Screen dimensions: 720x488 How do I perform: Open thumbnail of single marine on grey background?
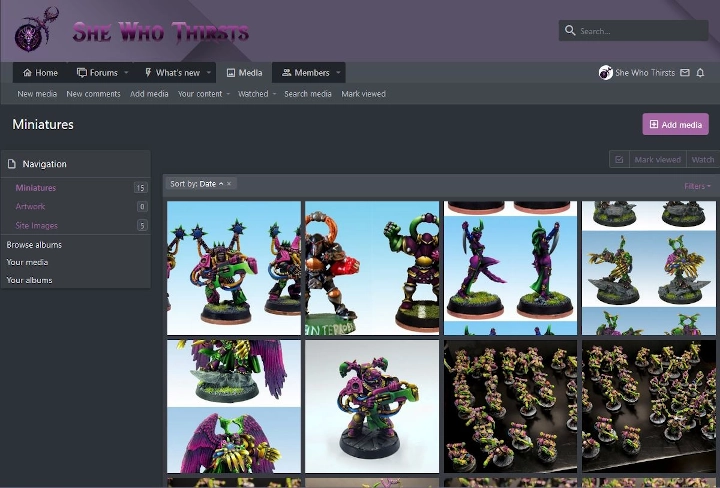[372, 406]
